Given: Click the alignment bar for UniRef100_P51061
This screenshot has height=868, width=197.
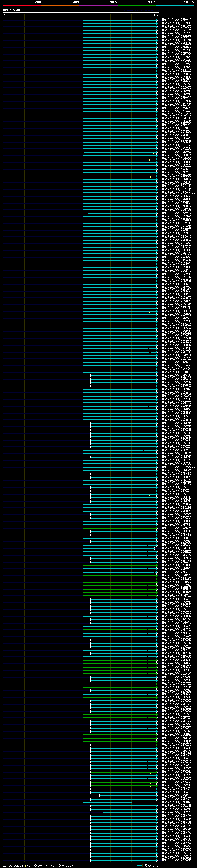Looking at the screenshot, I should click(x=120, y=64).
